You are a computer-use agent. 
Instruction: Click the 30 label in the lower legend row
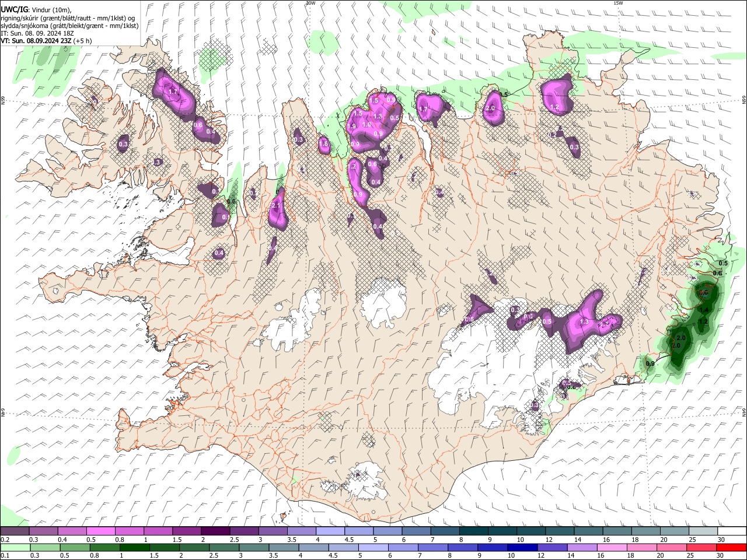[x=720, y=556]
